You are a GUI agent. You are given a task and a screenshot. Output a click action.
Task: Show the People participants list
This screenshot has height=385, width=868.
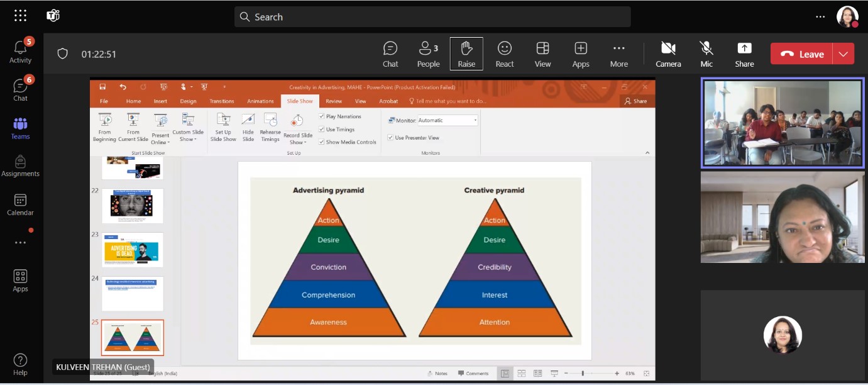[428, 54]
